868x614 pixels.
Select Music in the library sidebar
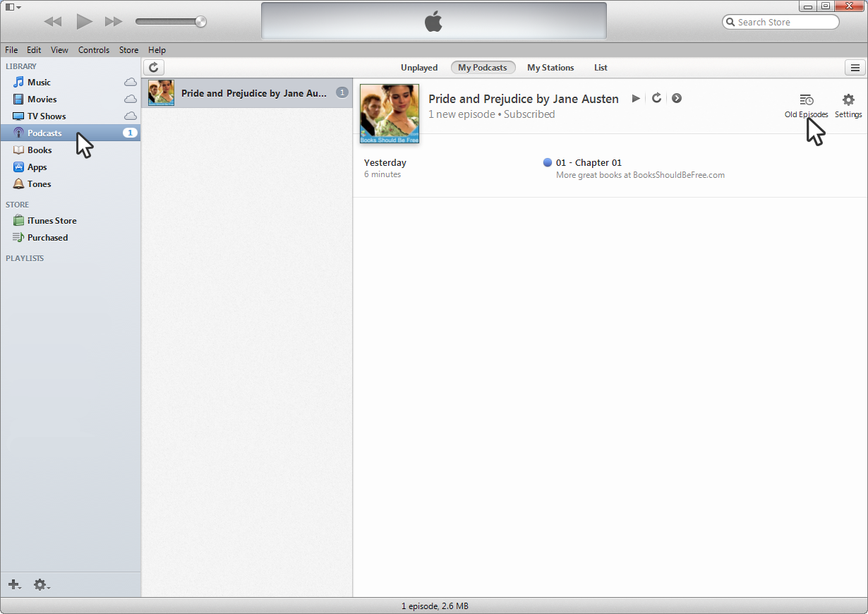coord(39,83)
